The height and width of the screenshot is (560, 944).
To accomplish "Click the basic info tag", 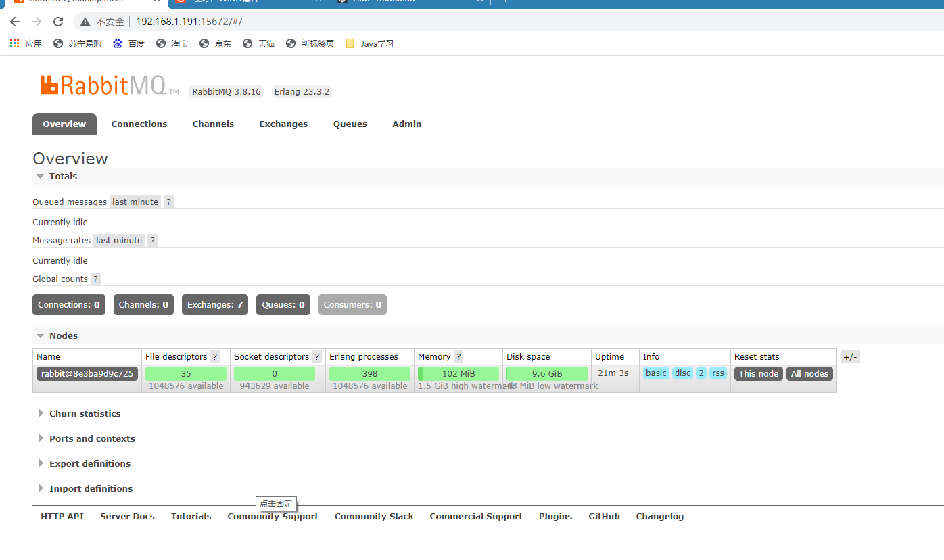I will coord(656,373).
